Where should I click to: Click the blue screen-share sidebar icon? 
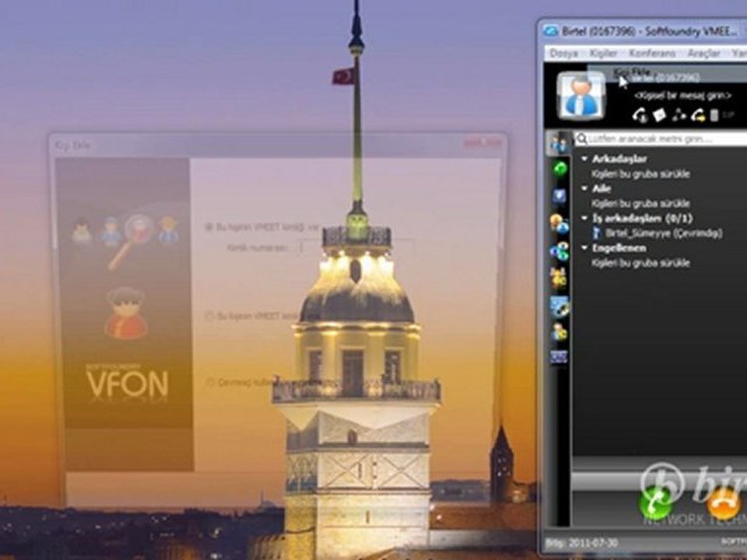(559, 306)
